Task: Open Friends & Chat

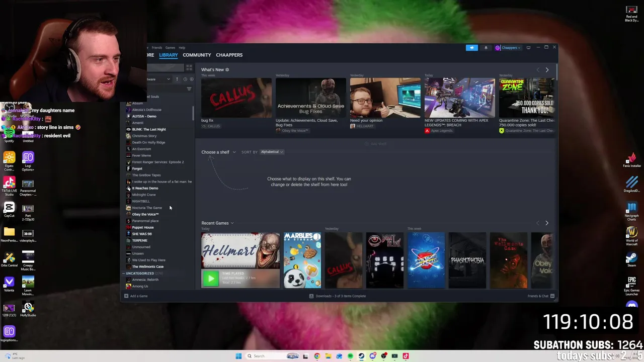Action: tap(540, 296)
